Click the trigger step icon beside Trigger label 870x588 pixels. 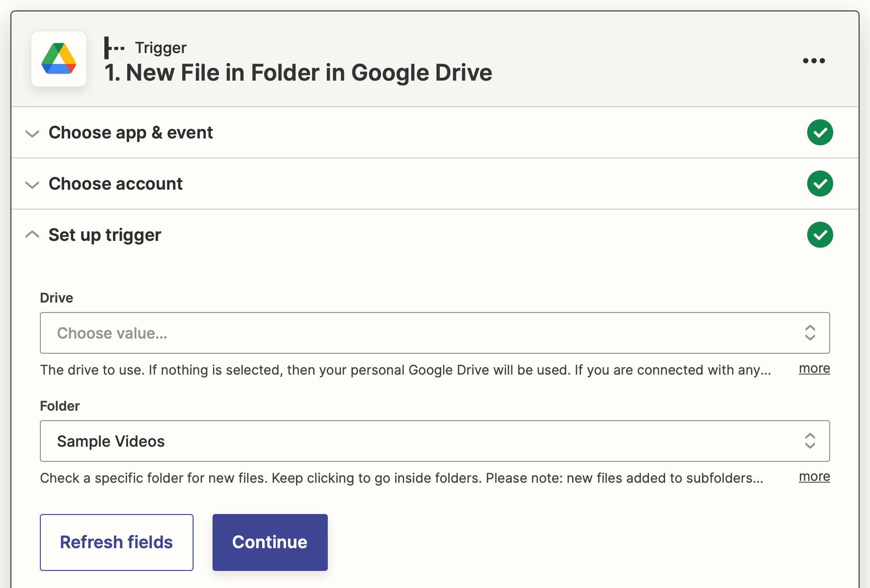[x=114, y=48]
